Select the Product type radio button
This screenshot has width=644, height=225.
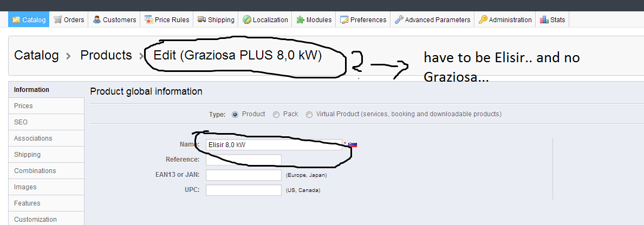point(236,115)
